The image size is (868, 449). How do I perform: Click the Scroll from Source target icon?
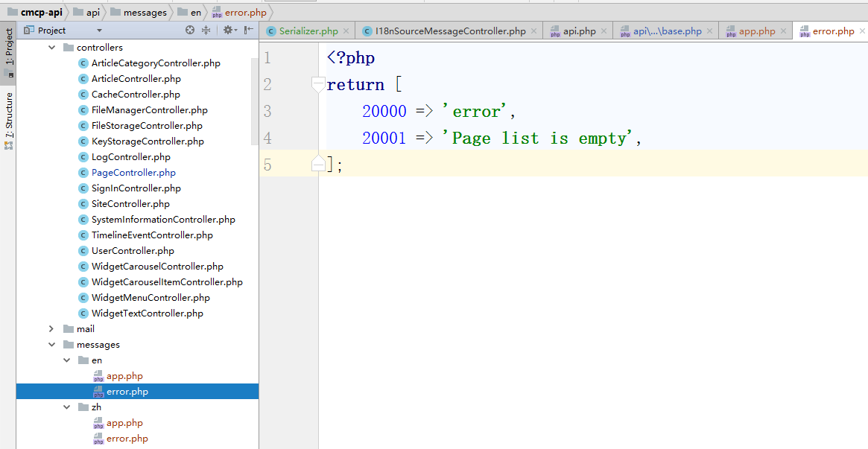(x=190, y=31)
